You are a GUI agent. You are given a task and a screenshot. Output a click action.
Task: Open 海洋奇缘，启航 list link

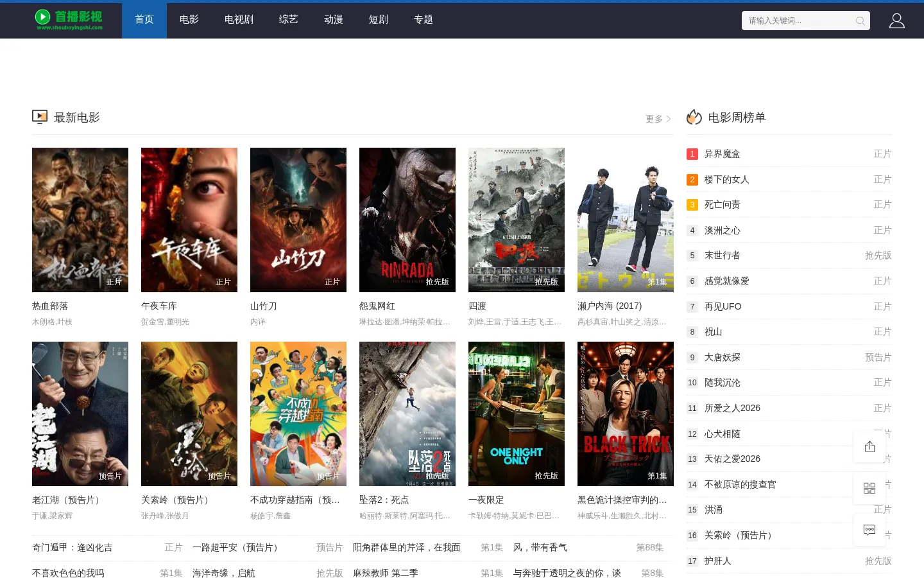pos(224,573)
